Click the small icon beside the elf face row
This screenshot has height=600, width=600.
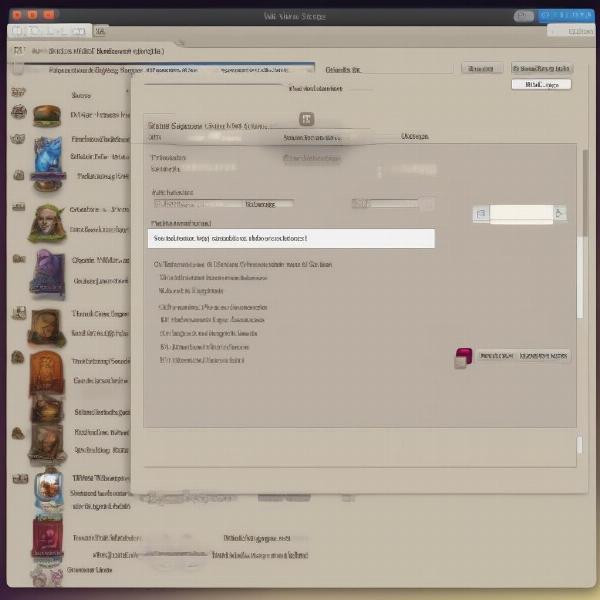(x=18, y=207)
